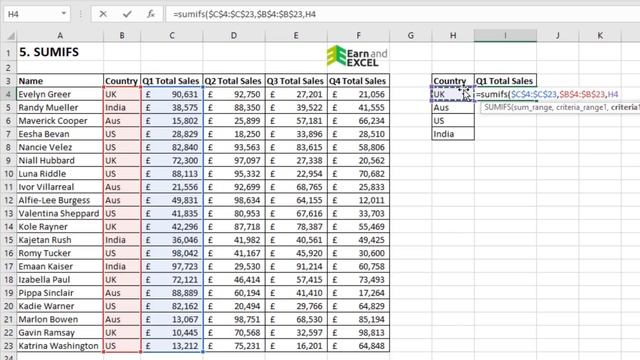Select column A header
The width and height of the screenshot is (640, 360).
[x=60, y=36]
